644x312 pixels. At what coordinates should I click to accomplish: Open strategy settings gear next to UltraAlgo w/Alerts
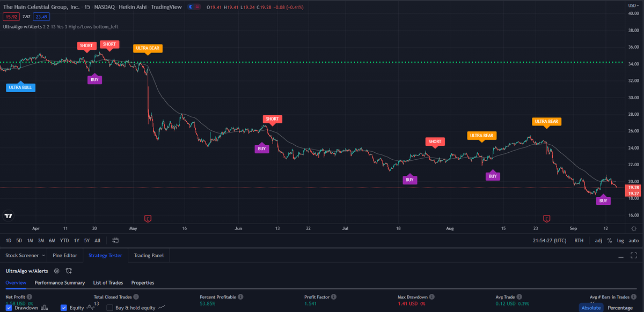coord(56,271)
